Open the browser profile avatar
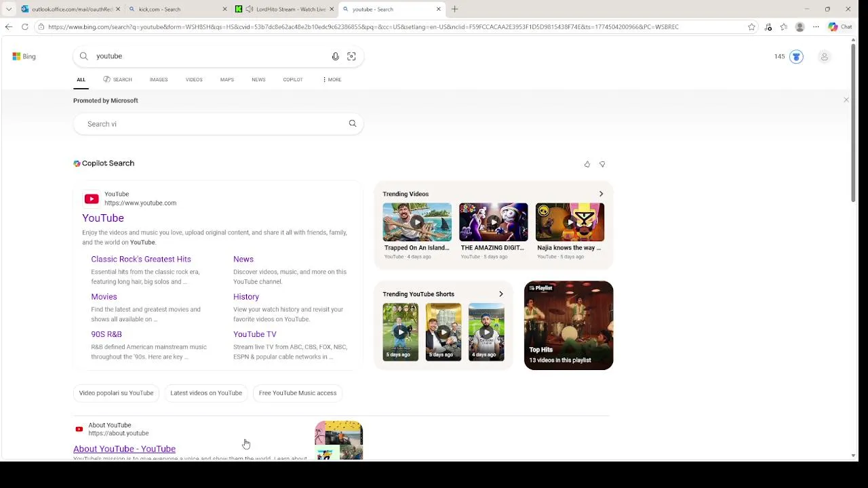 pyautogui.click(x=800, y=27)
